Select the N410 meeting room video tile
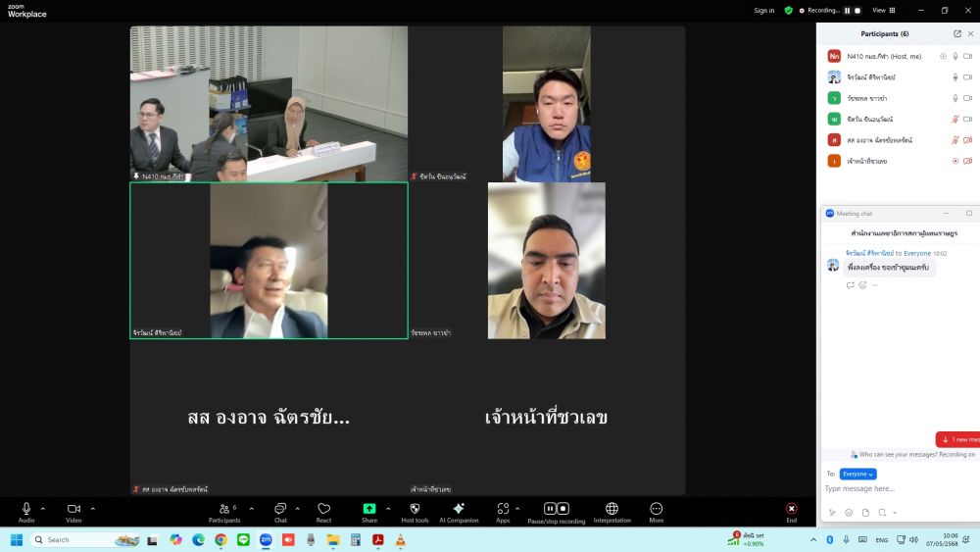The width and height of the screenshot is (980, 552). coord(269,104)
